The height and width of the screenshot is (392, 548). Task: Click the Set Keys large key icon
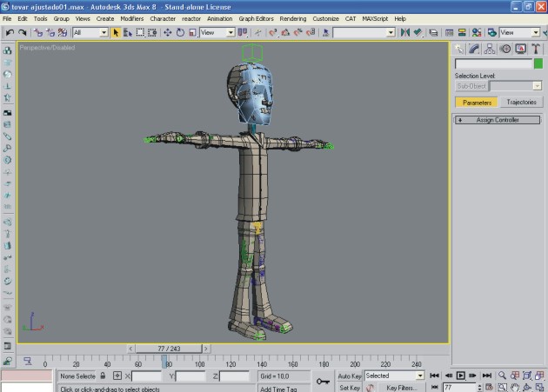323,382
